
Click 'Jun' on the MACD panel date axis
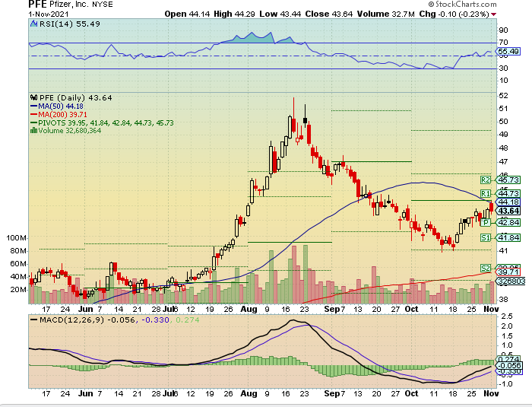(85, 394)
